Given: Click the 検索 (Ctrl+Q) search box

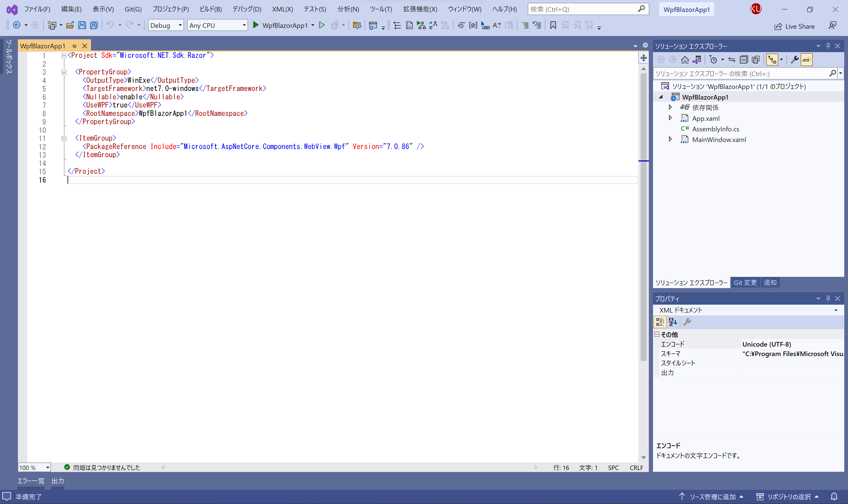Looking at the screenshot, I should 588,9.
